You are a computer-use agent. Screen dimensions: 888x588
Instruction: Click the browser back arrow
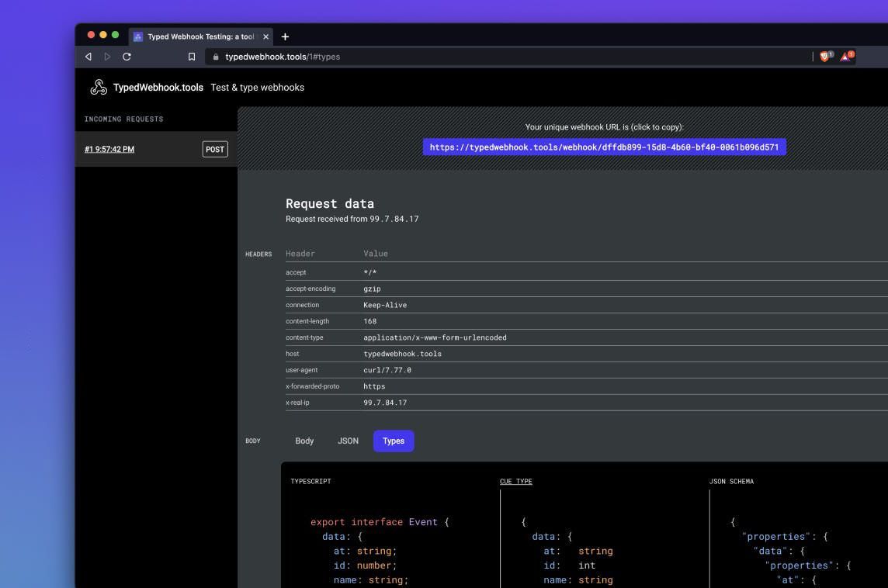pos(88,57)
